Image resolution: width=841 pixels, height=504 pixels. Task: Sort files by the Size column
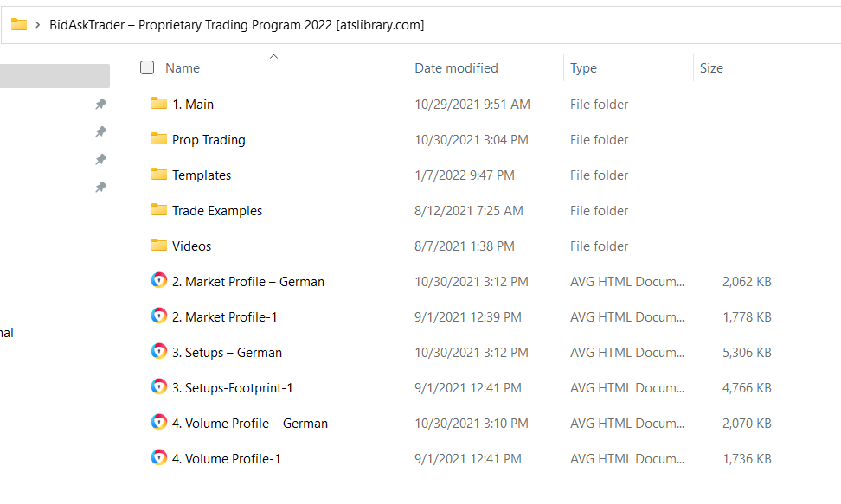tap(710, 67)
